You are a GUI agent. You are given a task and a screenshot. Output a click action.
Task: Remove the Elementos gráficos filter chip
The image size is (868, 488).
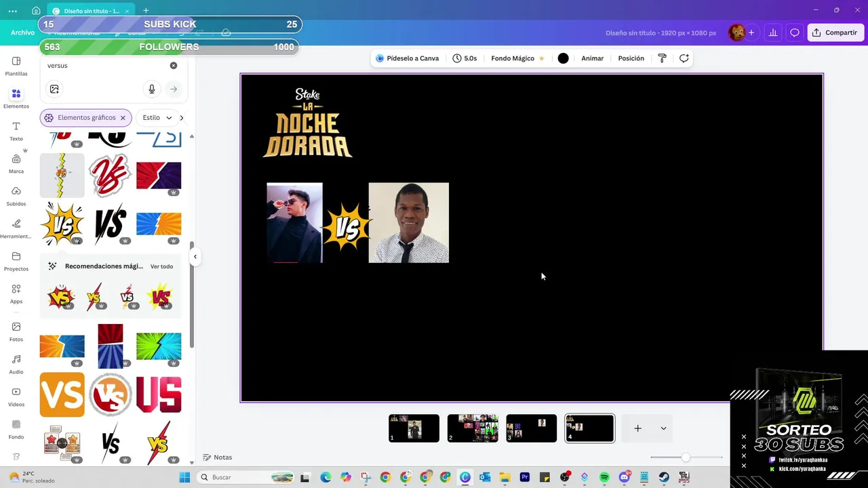[123, 118]
